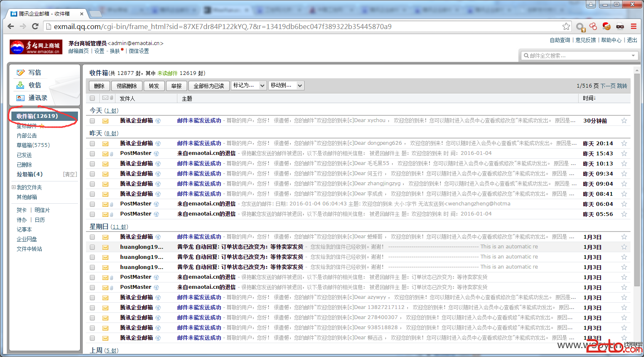Star the 昨天 20:14 email
644x357 pixels.
pyautogui.click(x=624, y=143)
